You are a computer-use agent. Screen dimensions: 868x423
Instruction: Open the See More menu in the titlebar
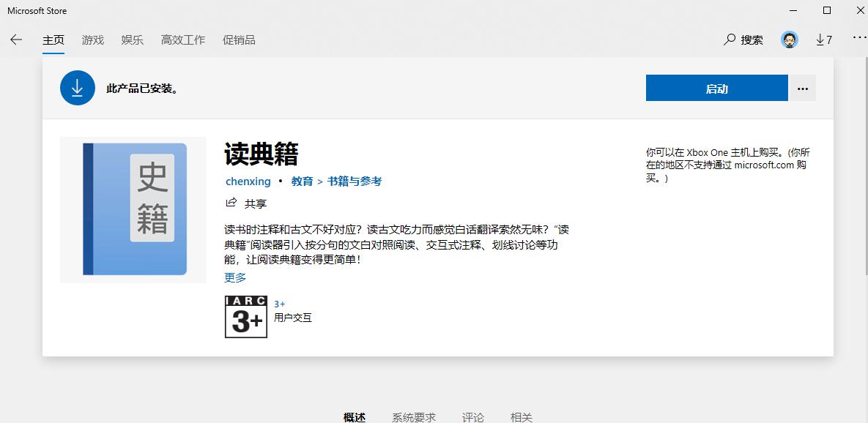point(858,40)
